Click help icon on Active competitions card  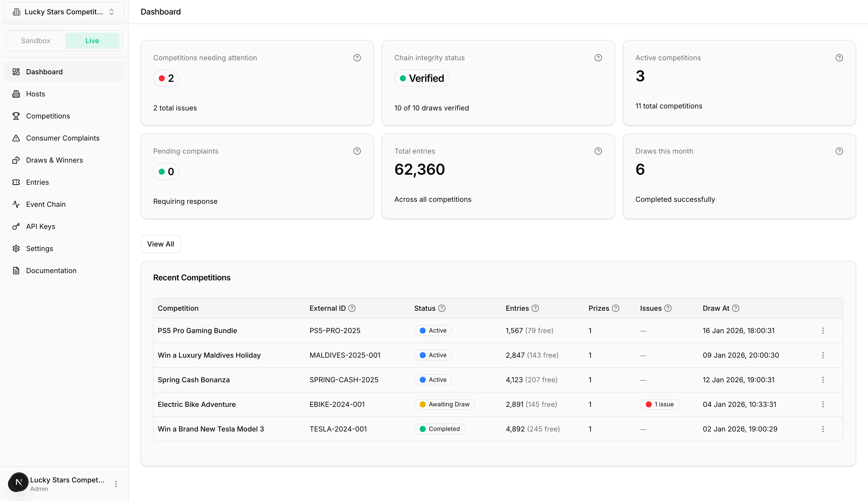point(839,58)
